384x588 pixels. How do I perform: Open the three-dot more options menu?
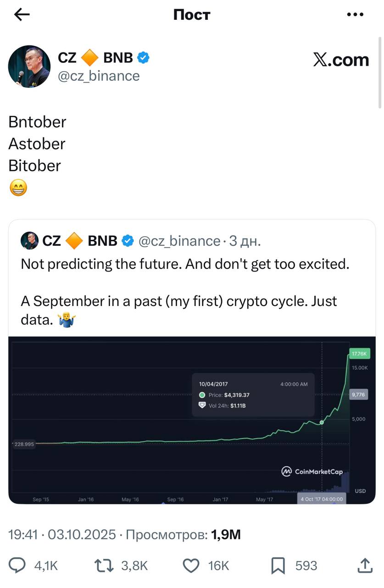click(x=355, y=15)
